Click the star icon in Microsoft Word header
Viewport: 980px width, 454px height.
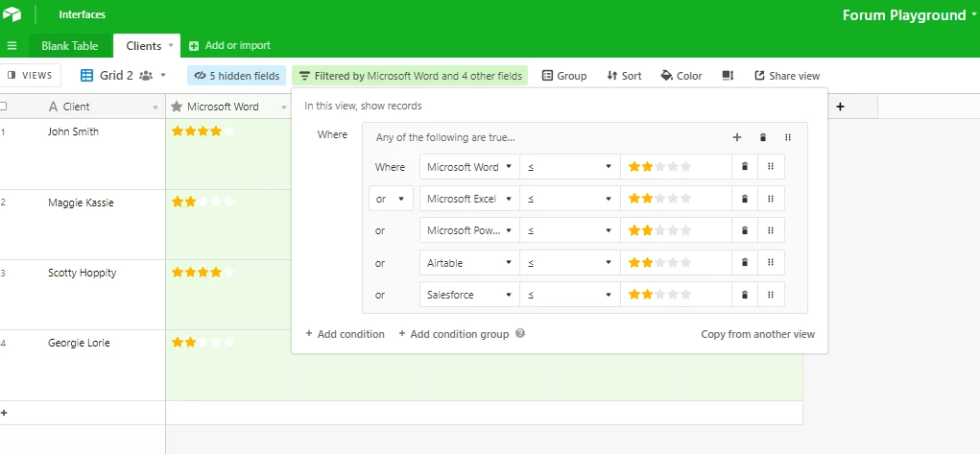coord(177,107)
